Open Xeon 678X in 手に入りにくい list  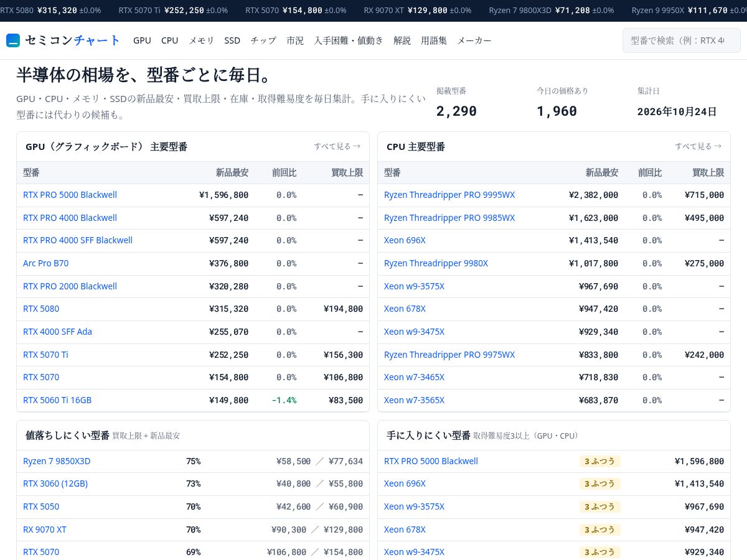tap(405, 530)
